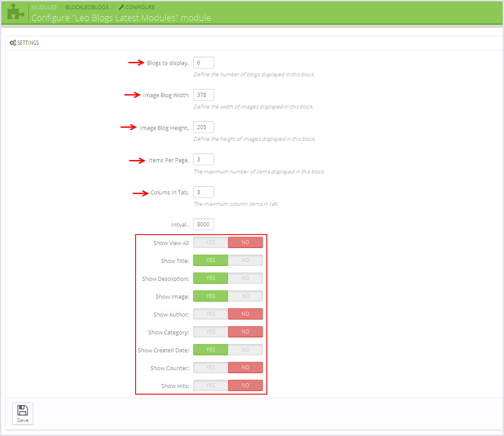
Task: Select NO for Show Hits
Action: pyautogui.click(x=245, y=385)
